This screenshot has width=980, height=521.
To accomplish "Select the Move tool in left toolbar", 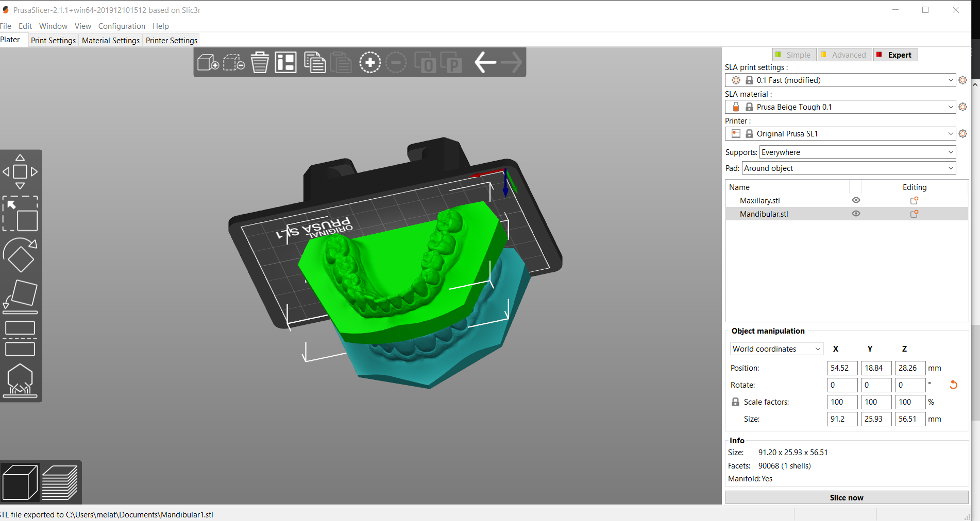I will pos(20,172).
